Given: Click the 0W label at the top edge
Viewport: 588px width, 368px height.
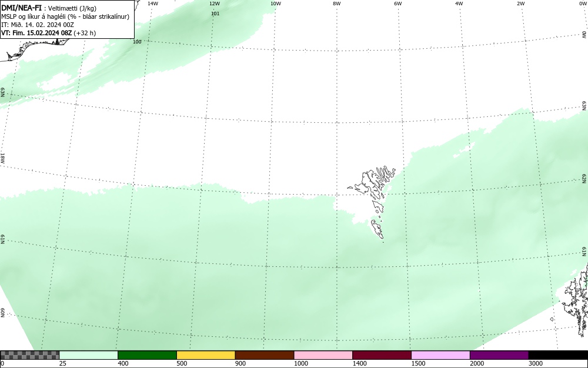Looking at the screenshot, I should 583,4.
